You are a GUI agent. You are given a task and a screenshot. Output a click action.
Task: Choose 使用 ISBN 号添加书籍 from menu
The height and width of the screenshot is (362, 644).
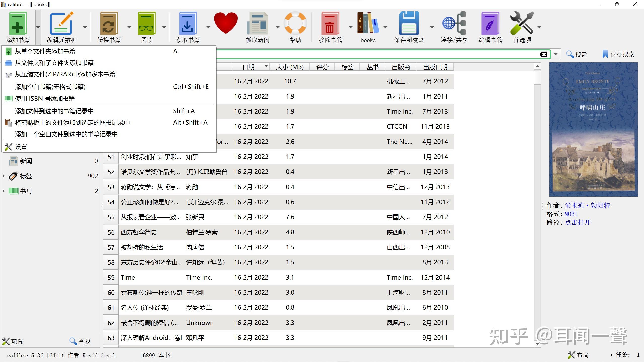pyautogui.click(x=45, y=98)
